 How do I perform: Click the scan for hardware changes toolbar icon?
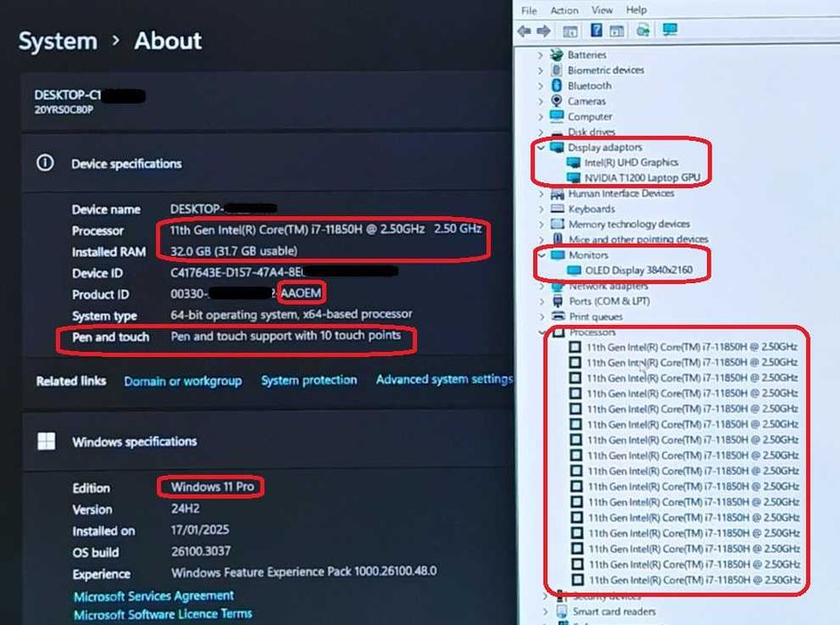pyautogui.click(x=643, y=30)
